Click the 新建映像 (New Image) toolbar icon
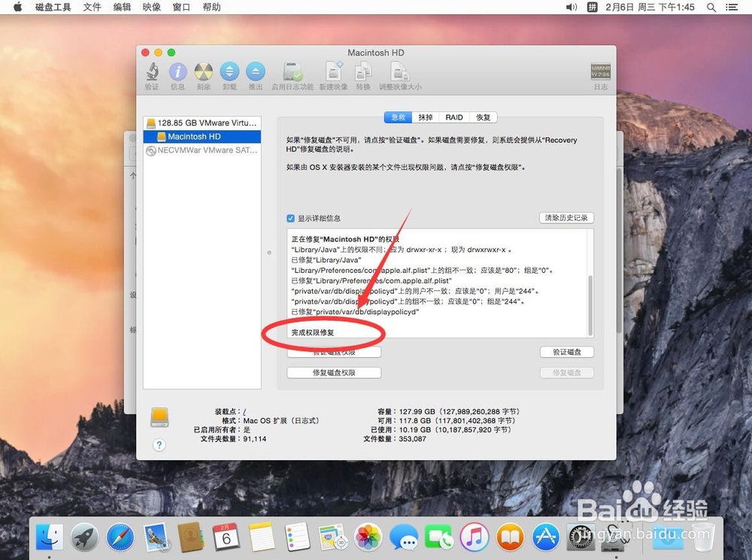This screenshot has height=560, width=752. (x=334, y=71)
